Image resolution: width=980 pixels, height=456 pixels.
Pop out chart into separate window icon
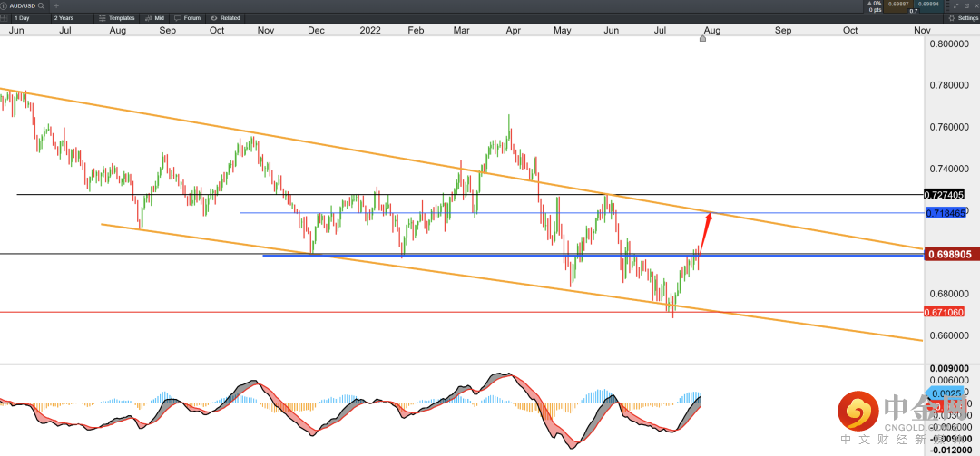pyautogui.click(x=966, y=5)
